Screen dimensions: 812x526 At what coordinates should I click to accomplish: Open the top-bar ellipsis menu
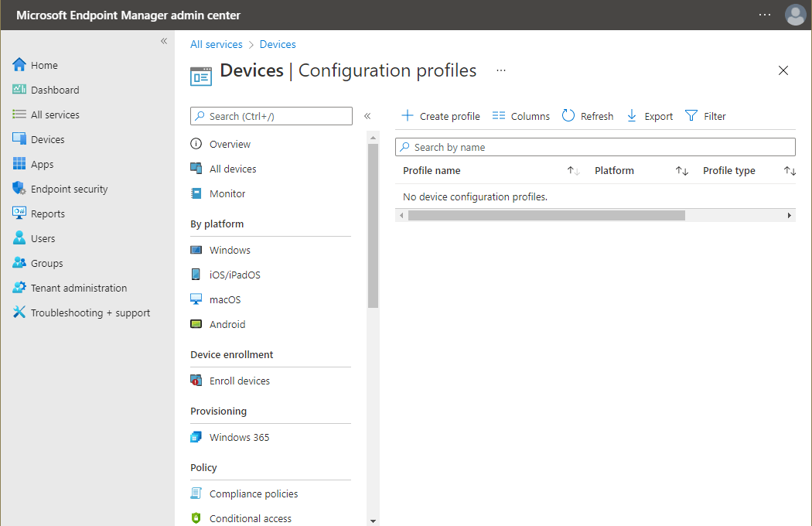coord(764,15)
